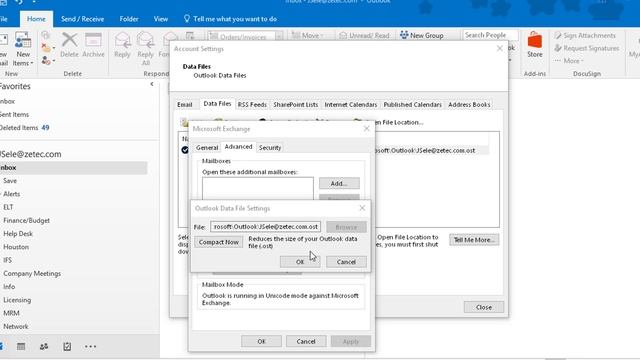640x360 pixels.
Task: Click the New Group icon
Action: [x=404, y=35]
